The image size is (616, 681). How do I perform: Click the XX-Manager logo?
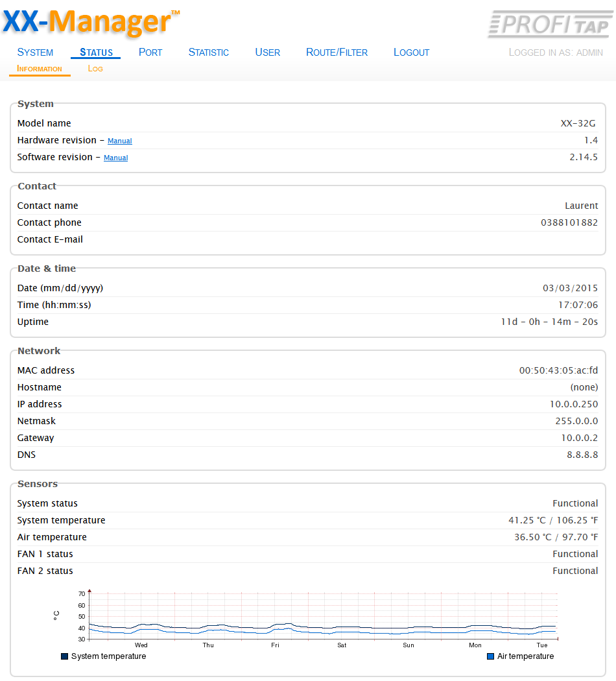click(x=91, y=22)
